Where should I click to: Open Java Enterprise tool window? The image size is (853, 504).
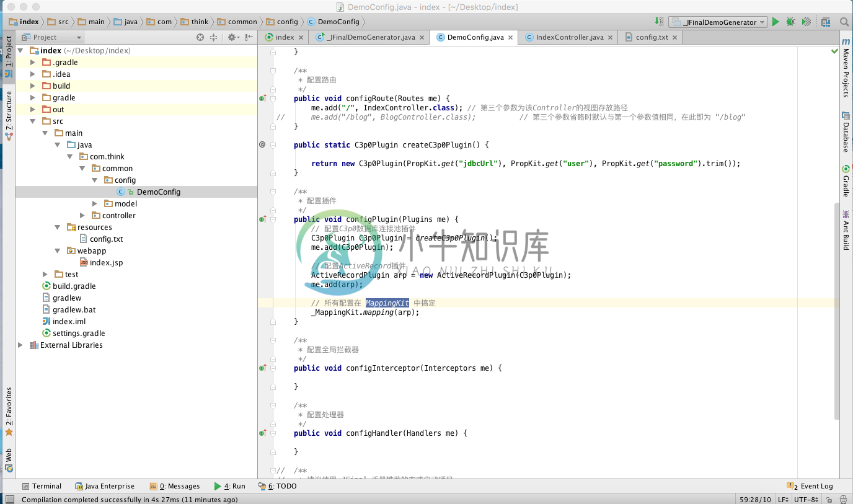pos(104,486)
